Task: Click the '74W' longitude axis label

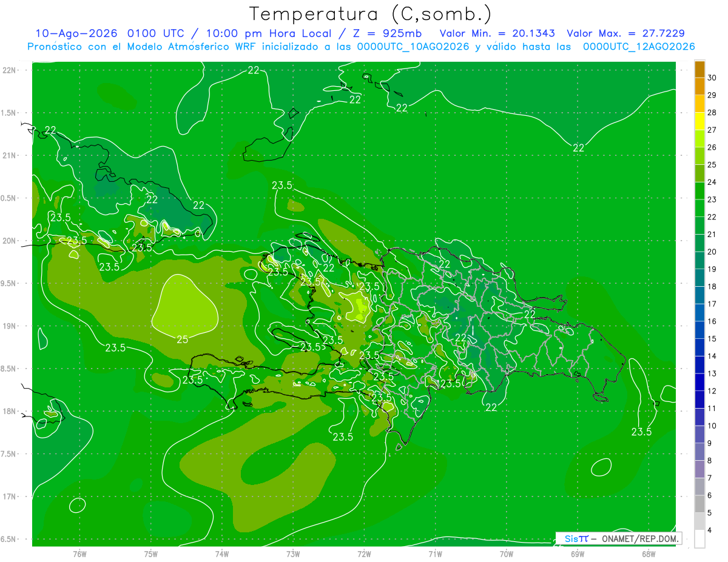Action: coord(222,554)
